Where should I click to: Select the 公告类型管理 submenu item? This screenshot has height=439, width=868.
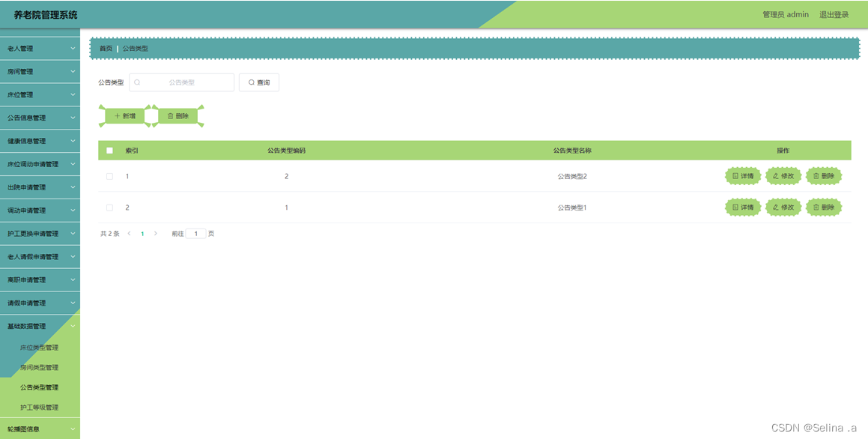[40, 387]
